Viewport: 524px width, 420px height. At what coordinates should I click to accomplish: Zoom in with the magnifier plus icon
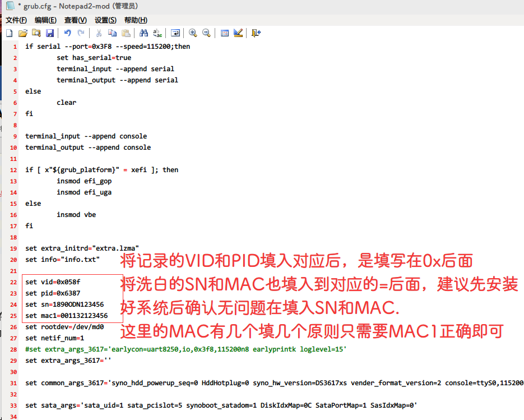click(193, 33)
